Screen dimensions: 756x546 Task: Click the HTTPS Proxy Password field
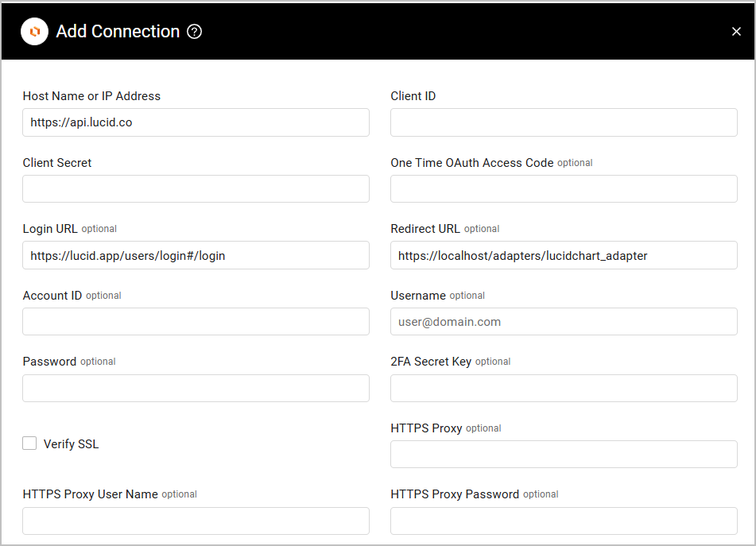tap(564, 521)
